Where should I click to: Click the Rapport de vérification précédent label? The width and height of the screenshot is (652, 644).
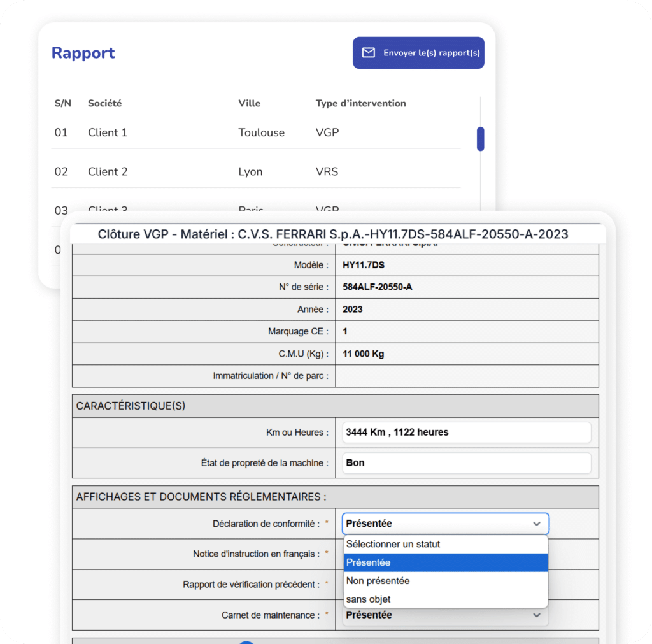(251, 585)
